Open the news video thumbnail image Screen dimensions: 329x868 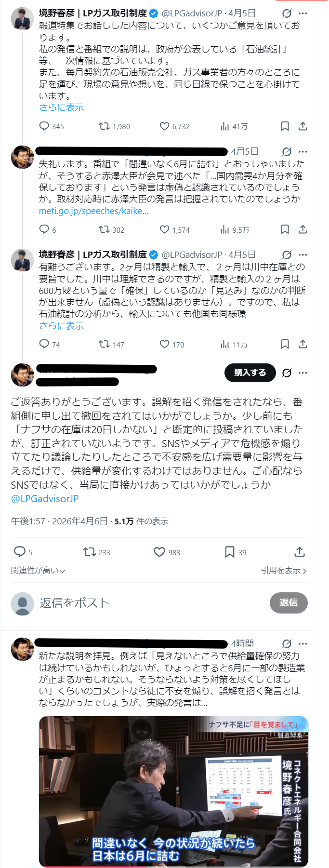173,791
